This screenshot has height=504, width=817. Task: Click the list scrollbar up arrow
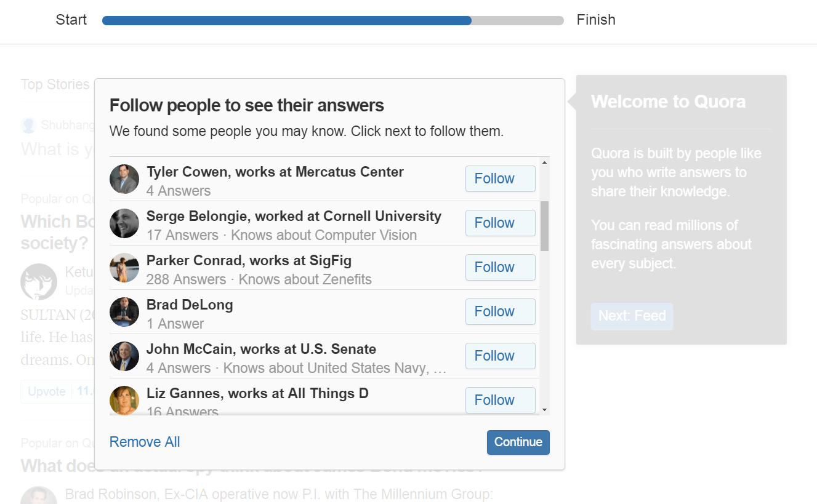tap(544, 162)
